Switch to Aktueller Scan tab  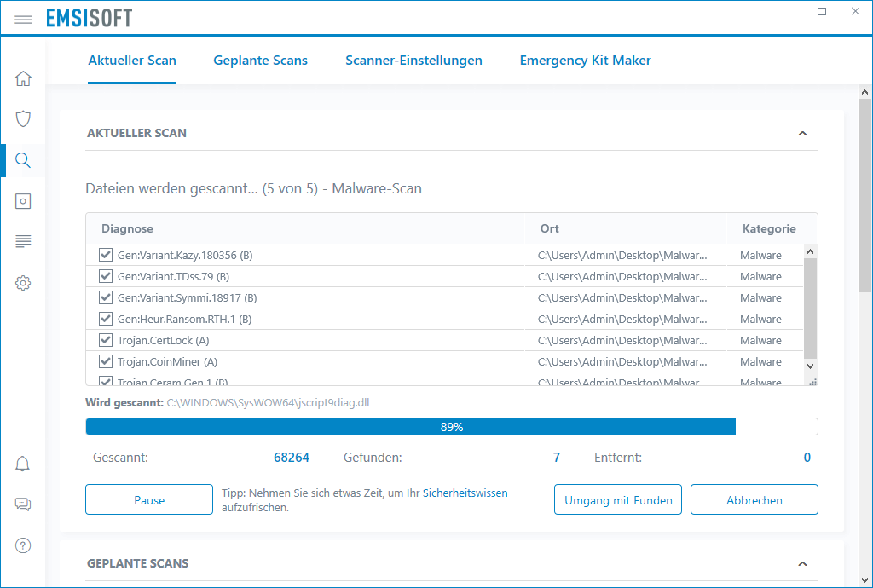coord(132,61)
